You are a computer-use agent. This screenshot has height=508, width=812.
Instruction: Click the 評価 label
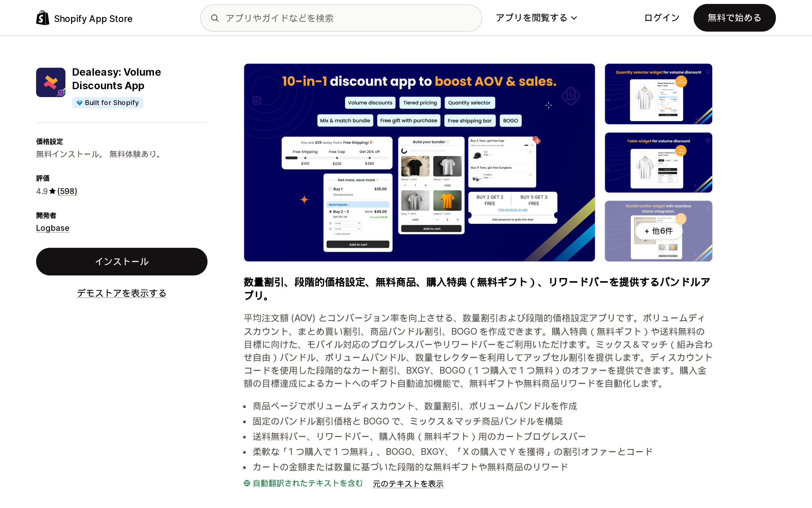click(43, 178)
